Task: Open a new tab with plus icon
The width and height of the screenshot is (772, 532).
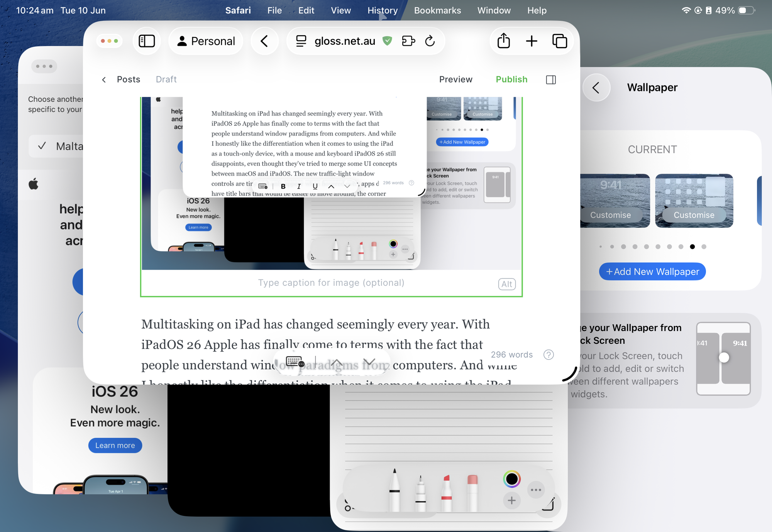Action: 532,41
